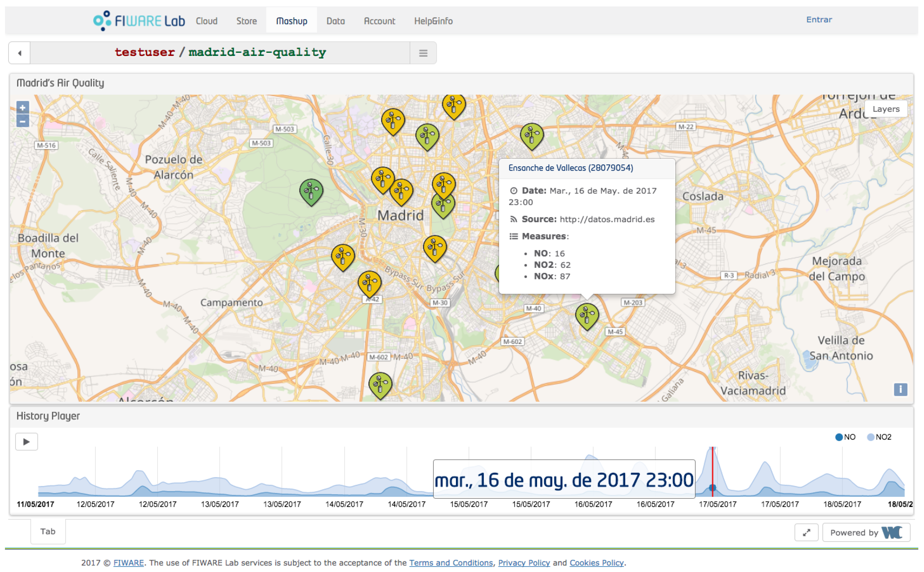Screen dimensions: 924x572
Task: Open the Cloud menu item
Action: [x=206, y=21]
